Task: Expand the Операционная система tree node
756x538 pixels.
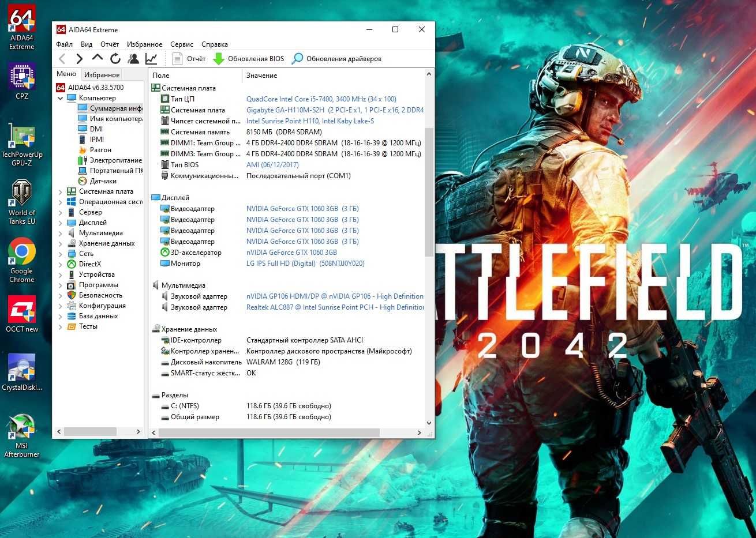Action: coord(60,202)
